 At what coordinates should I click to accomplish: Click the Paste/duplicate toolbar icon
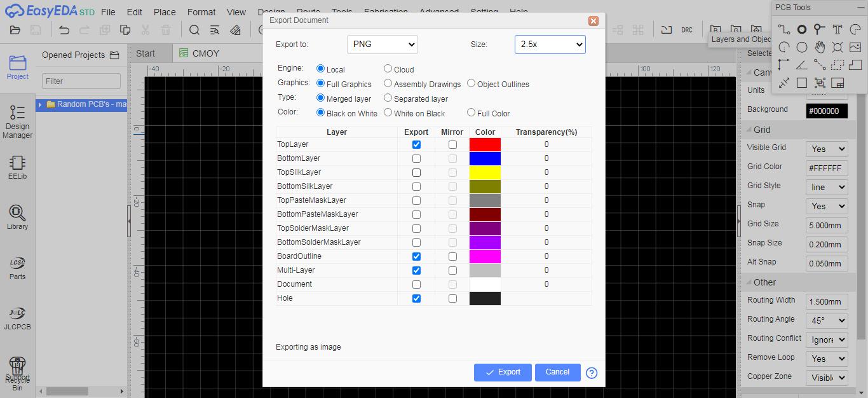point(125,30)
